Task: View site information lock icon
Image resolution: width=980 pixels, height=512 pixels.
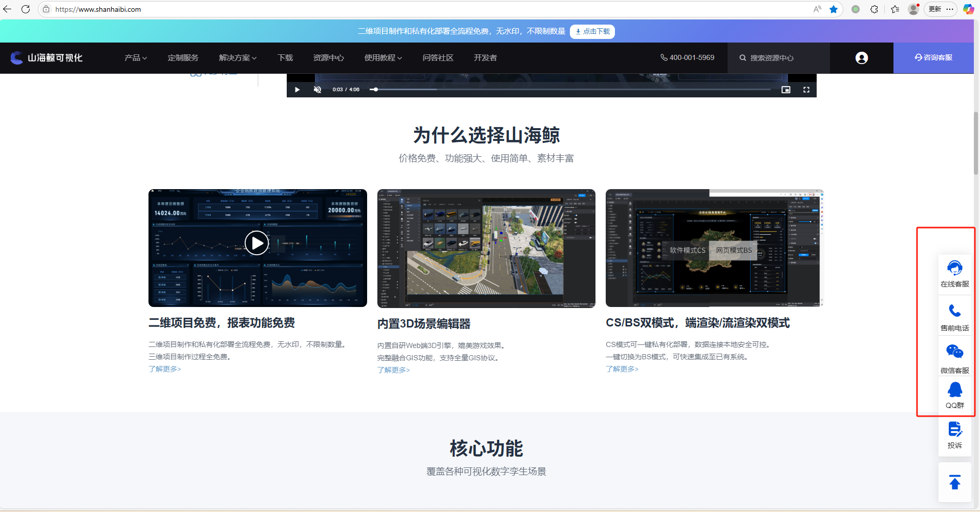Action: 46,9
